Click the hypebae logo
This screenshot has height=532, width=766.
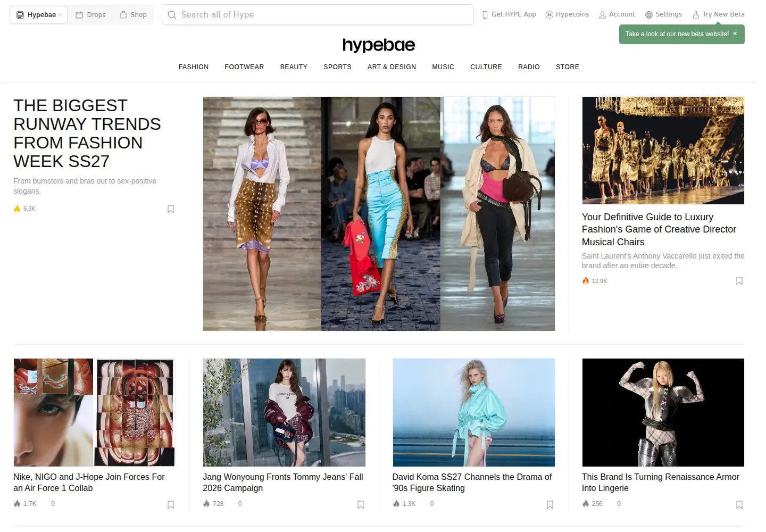pyautogui.click(x=379, y=45)
